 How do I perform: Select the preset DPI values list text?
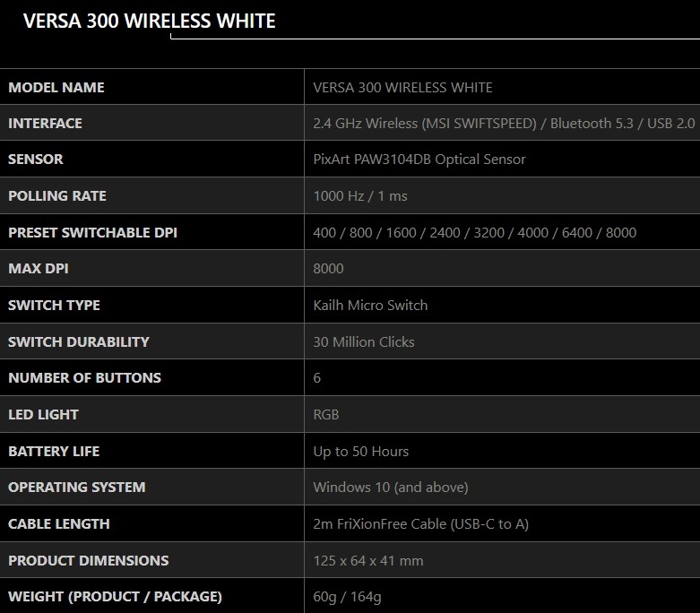[x=474, y=232]
